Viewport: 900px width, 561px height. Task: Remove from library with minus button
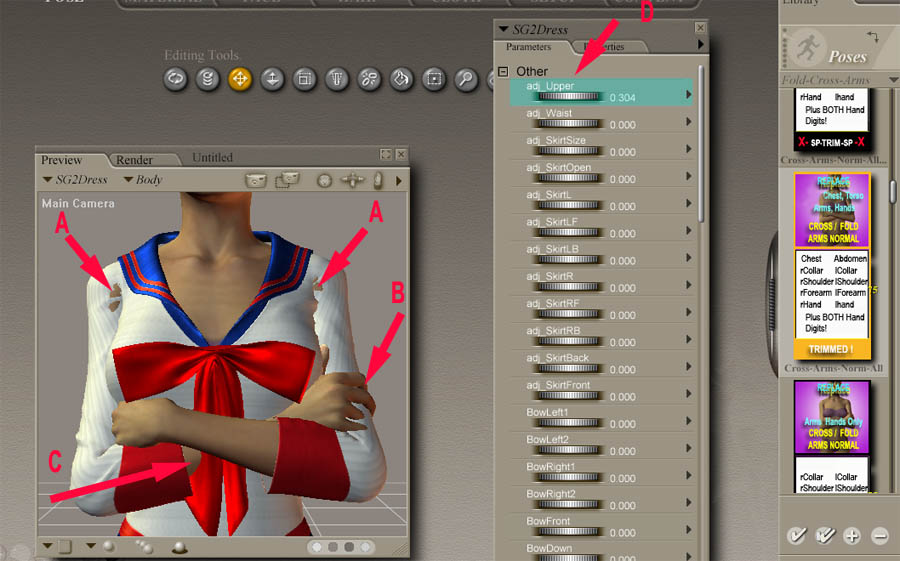point(880,536)
